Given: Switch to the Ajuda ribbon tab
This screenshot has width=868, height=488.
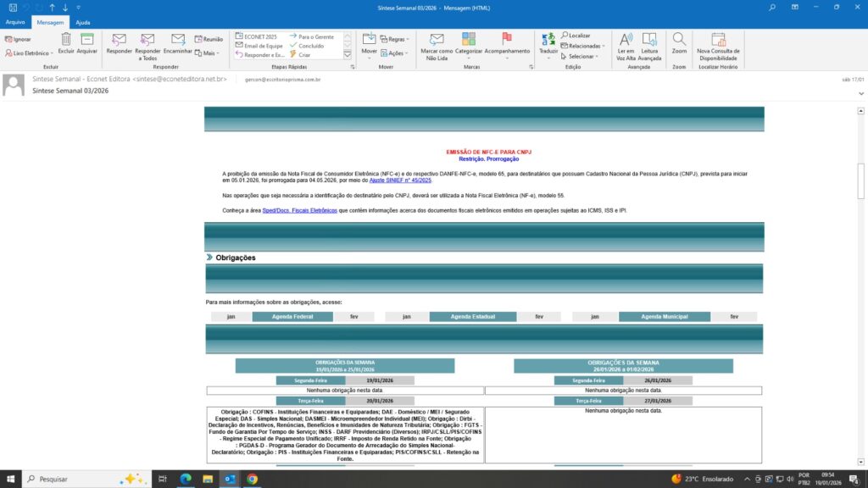Looking at the screenshot, I should click(83, 23).
